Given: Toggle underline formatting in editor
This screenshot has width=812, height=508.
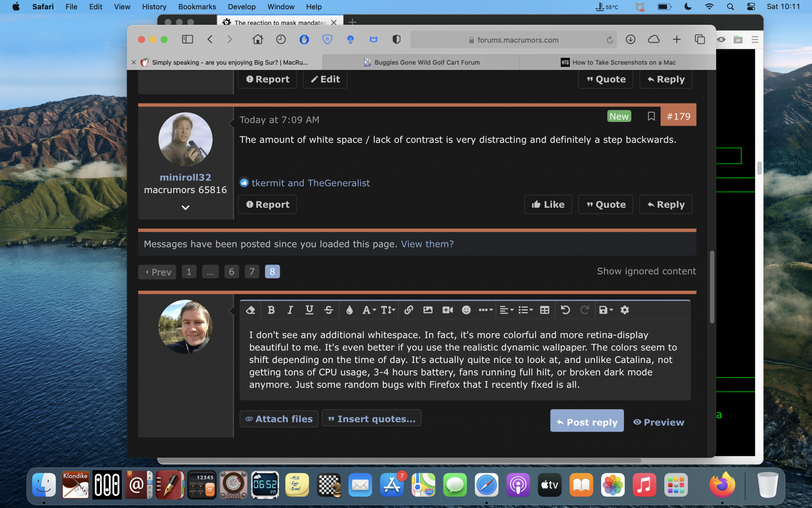Looking at the screenshot, I should tap(309, 310).
